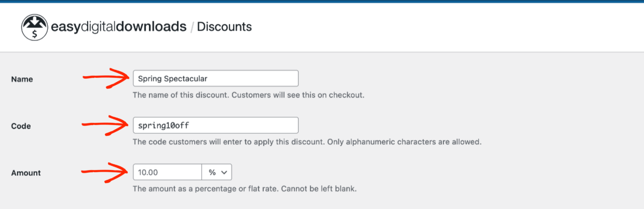Viewport: 644px width, 209px height.
Task: Click the Amount field label
Action: click(x=25, y=173)
